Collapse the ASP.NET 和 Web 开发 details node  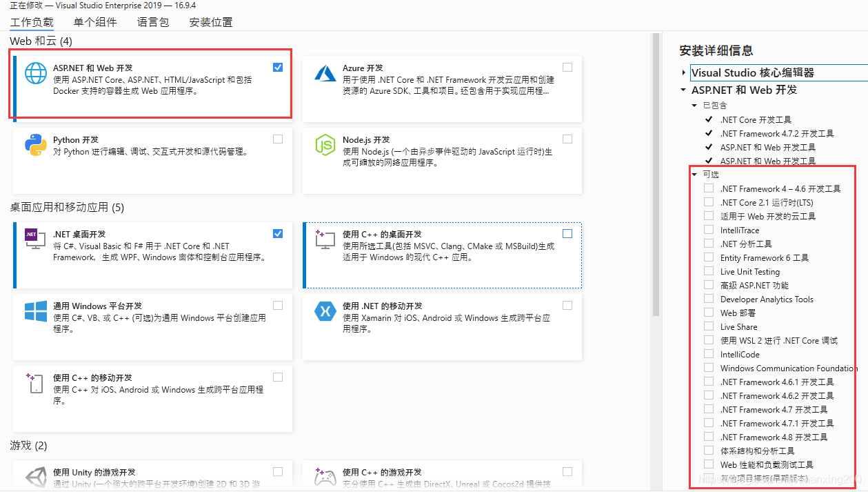[683, 90]
